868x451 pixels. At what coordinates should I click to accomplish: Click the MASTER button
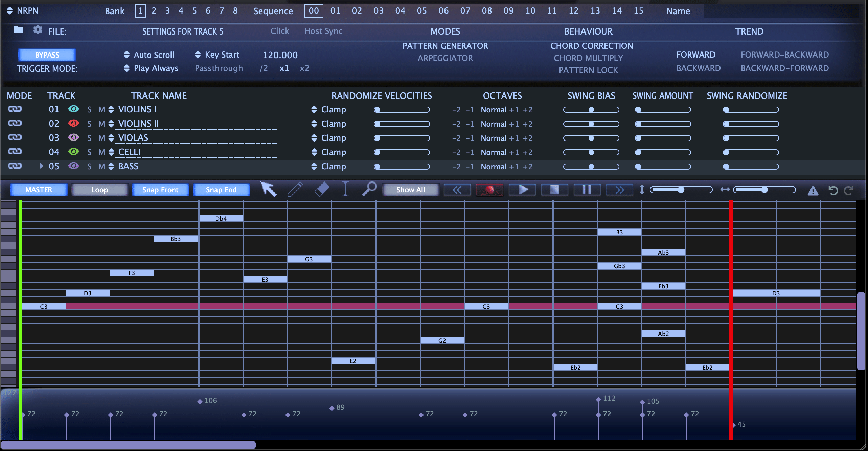point(39,190)
